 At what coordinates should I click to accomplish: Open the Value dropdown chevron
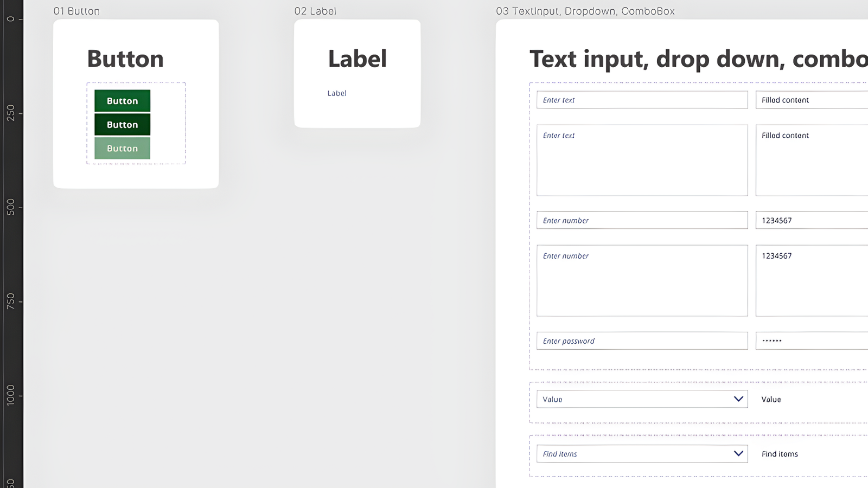coord(738,399)
